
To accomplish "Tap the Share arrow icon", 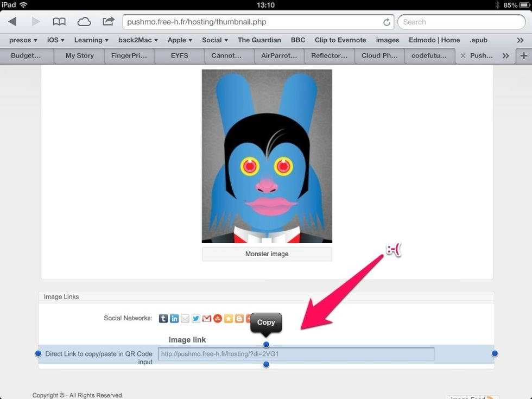I will click(108, 21).
